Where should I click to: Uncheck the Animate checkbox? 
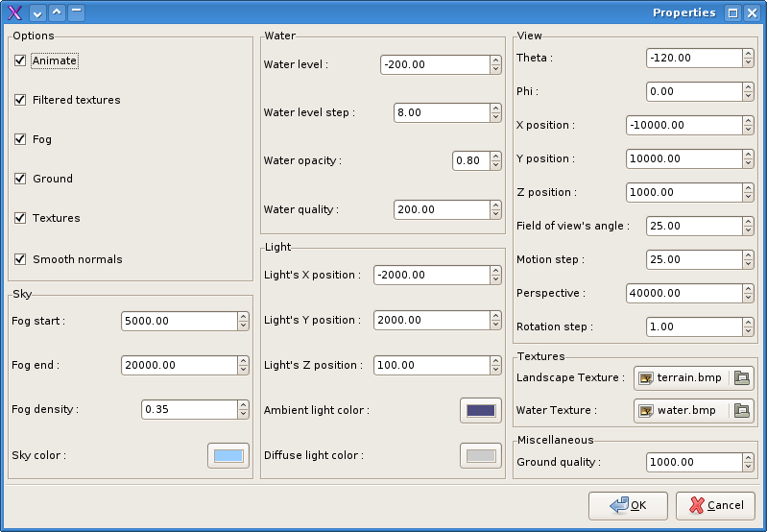pos(20,60)
